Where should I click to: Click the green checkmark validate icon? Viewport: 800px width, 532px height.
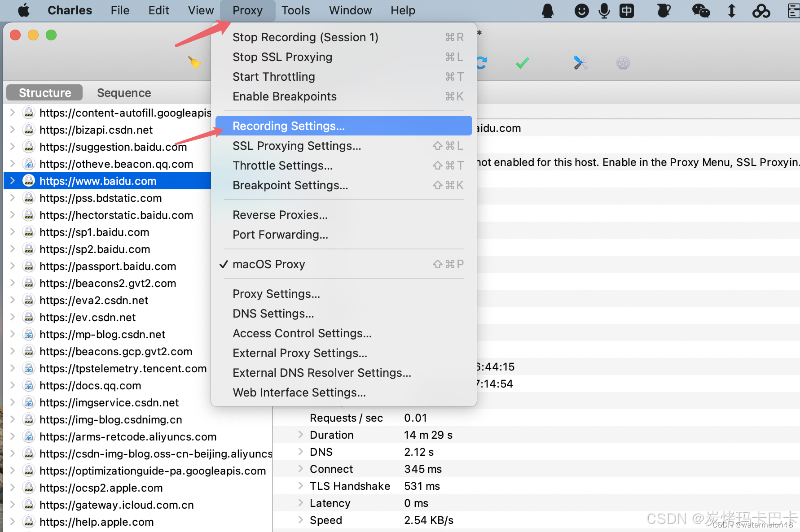(x=522, y=63)
